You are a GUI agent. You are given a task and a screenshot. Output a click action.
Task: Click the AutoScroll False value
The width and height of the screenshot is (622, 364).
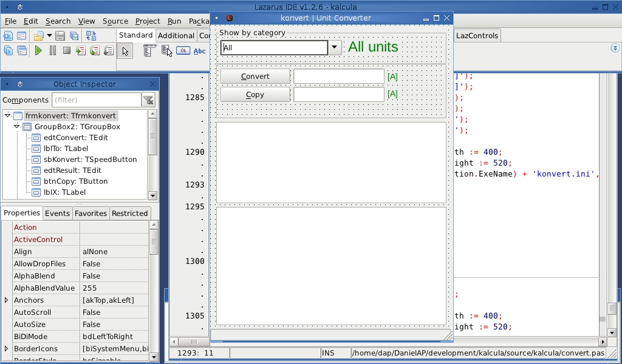(114, 312)
